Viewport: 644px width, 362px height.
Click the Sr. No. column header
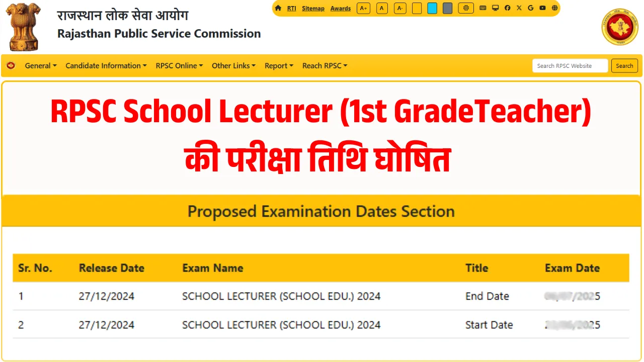click(35, 268)
